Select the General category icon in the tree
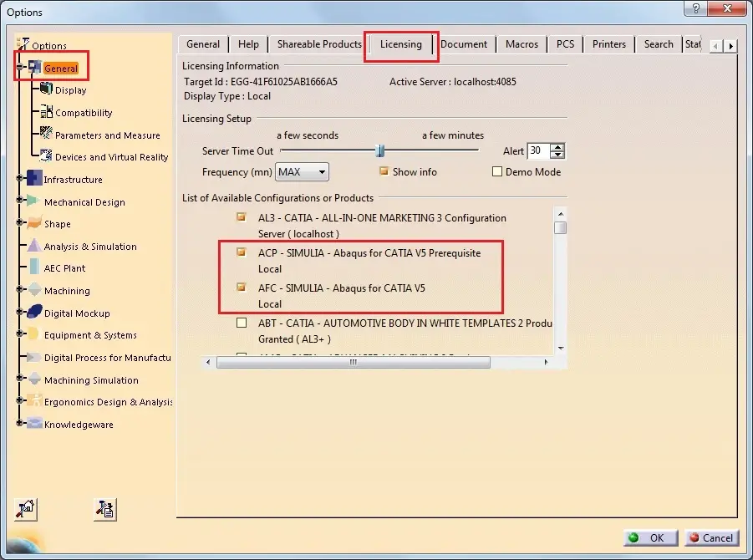 pyautogui.click(x=34, y=67)
